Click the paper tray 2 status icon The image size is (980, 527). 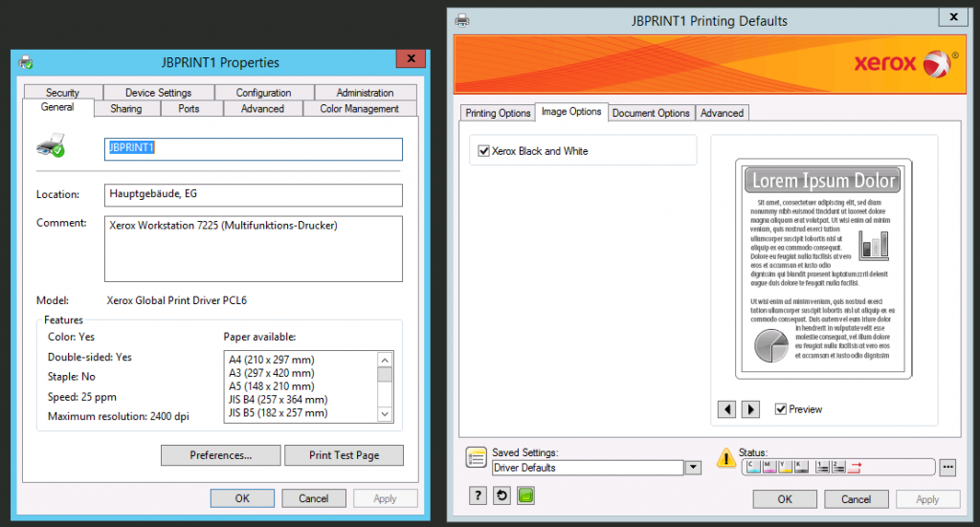(x=838, y=467)
